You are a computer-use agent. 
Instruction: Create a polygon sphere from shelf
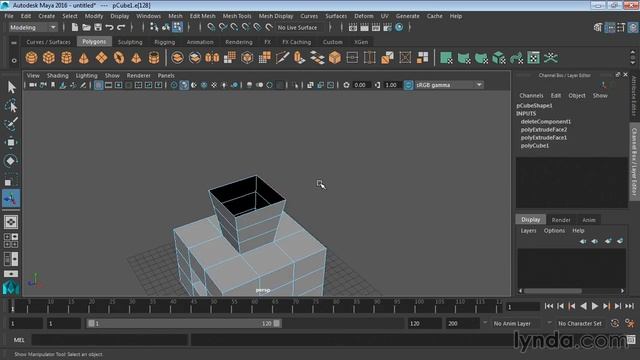click(x=31, y=58)
